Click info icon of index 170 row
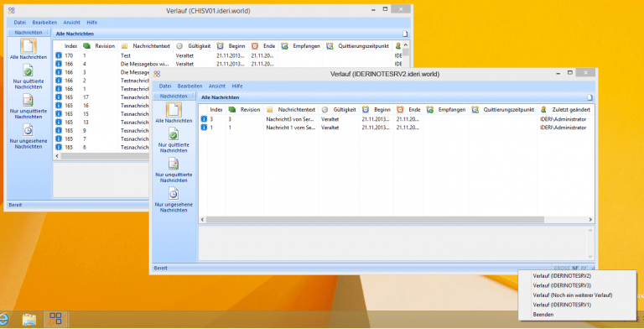 pyautogui.click(x=59, y=55)
